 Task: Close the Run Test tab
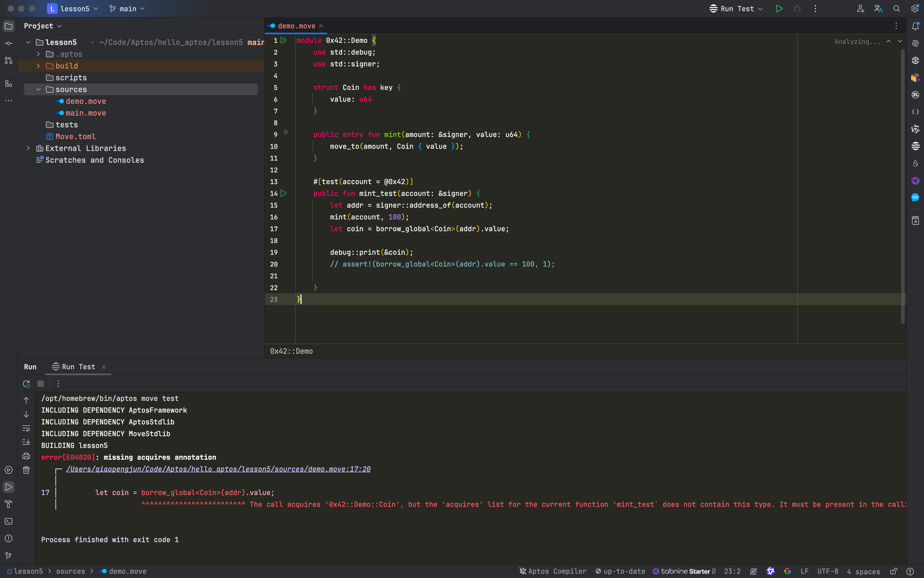tap(103, 367)
